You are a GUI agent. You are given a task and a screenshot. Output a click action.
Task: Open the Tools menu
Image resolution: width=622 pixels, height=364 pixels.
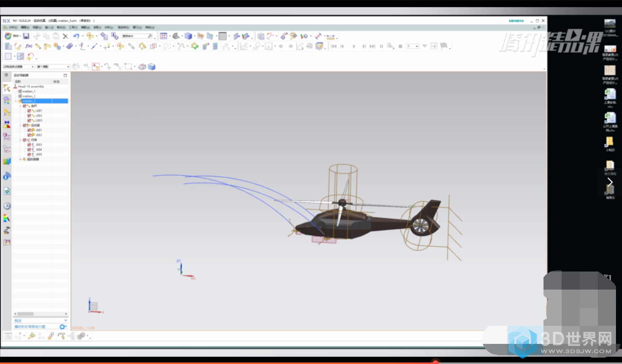point(73,27)
